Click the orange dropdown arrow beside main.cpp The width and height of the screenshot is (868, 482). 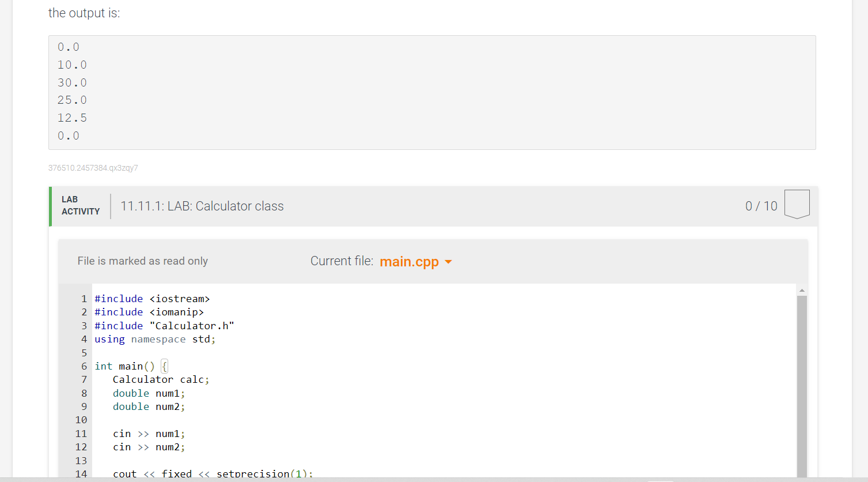click(449, 262)
